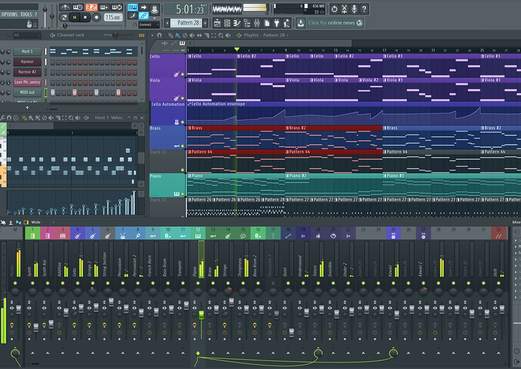
Task: Open the TOOLS menu
Action: [26, 14]
